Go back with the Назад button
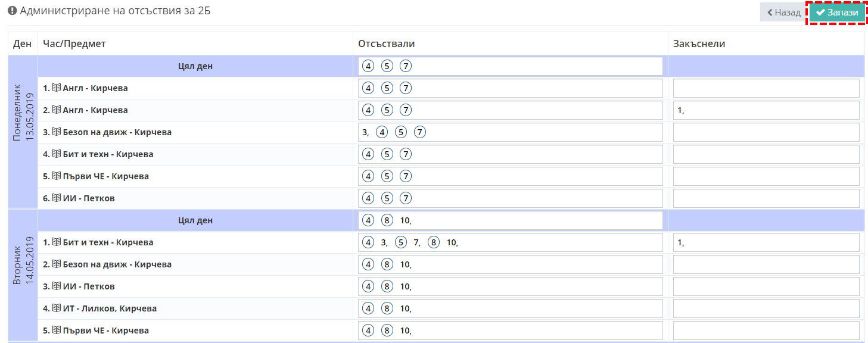This screenshot has height=343, width=868. pos(783,13)
